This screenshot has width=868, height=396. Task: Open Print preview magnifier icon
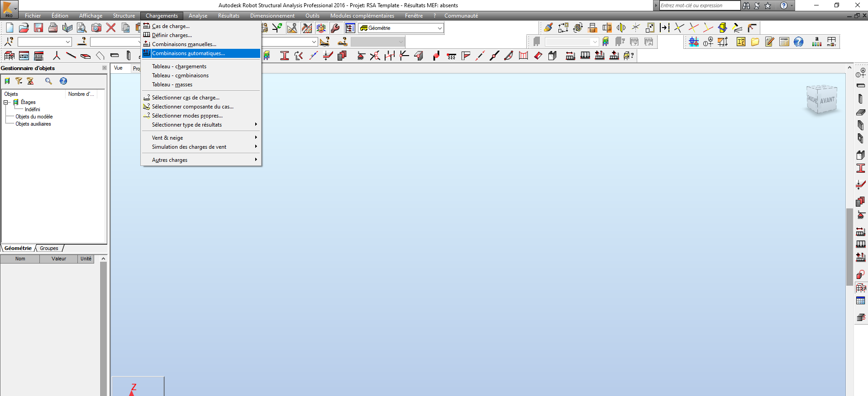(82, 28)
